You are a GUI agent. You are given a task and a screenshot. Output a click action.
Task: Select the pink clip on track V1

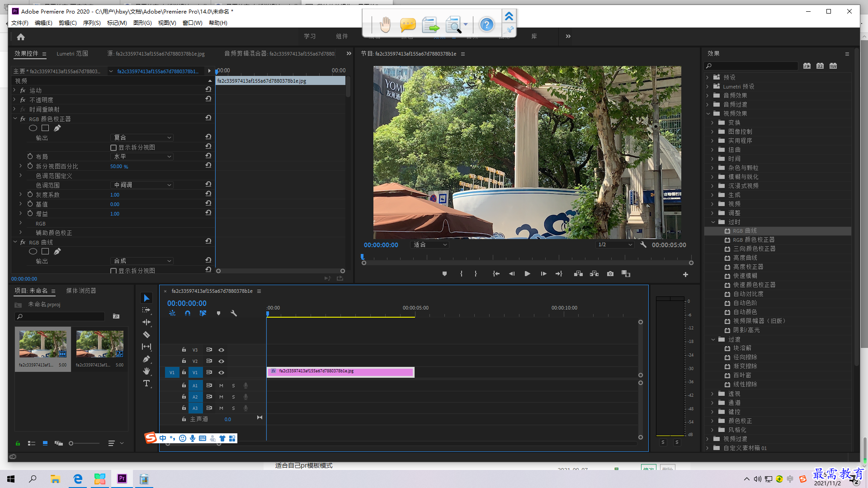[340, 372]
